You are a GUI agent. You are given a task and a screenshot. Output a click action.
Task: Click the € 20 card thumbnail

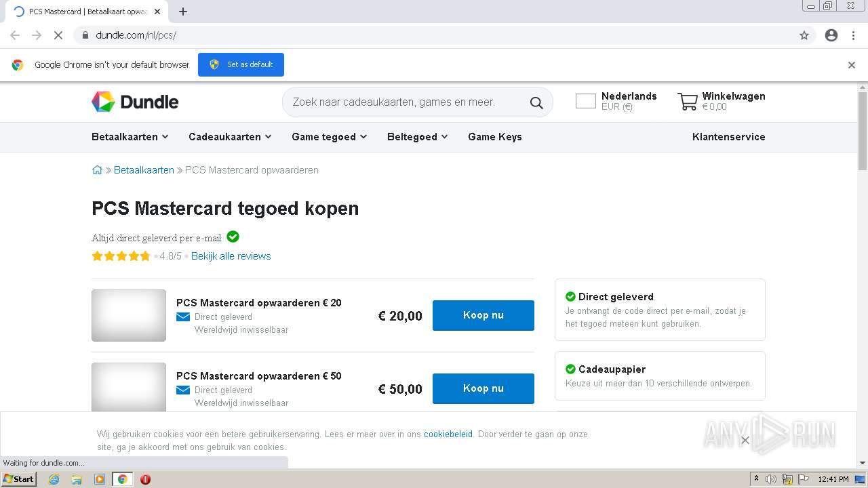pyautogui.click(x=129, y=315)
